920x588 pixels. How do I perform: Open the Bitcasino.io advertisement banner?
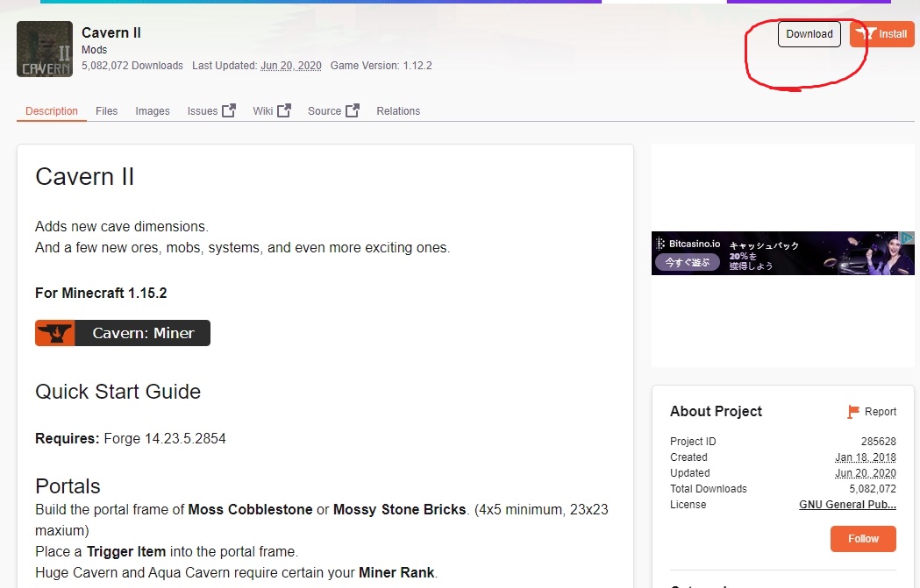coord(782,253)
